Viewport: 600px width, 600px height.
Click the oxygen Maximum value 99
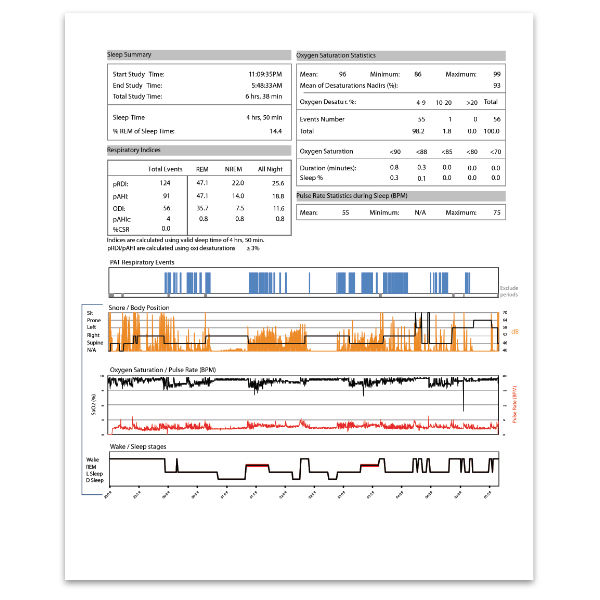point(497,74)
